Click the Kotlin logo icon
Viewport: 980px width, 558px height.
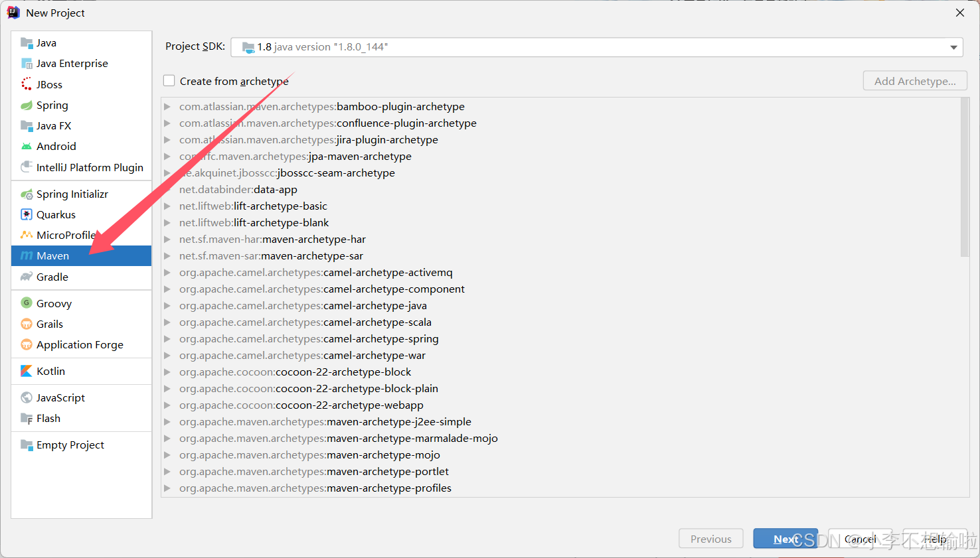point(27,371)
